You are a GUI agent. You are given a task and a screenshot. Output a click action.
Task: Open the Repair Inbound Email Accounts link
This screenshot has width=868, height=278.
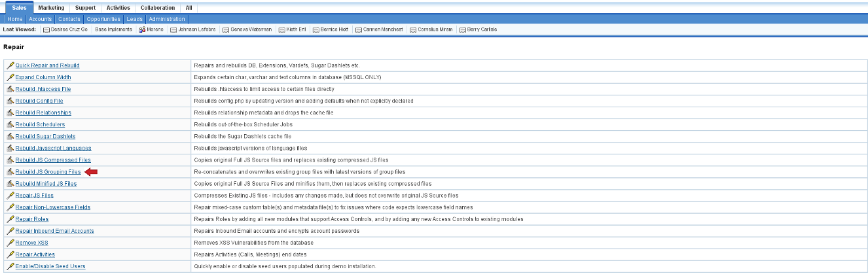pyautogui.click(x=54, y=231)
